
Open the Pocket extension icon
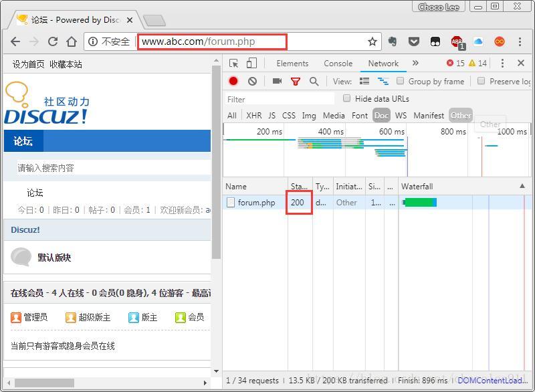click(414, 41)
